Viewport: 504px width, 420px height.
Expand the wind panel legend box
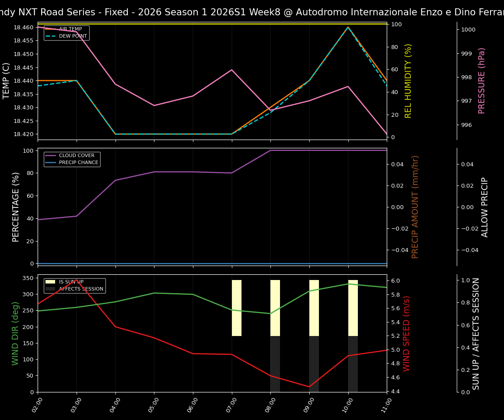tap(74, 285)
